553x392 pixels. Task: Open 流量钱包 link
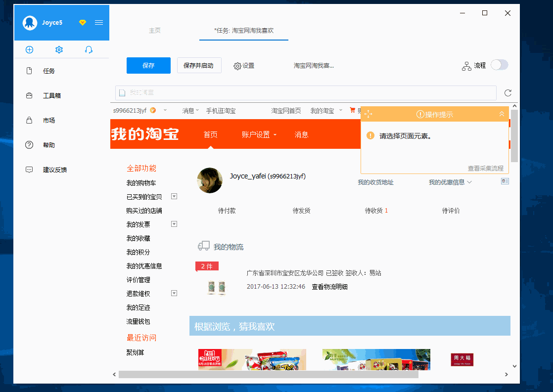(x=138, y=321)
